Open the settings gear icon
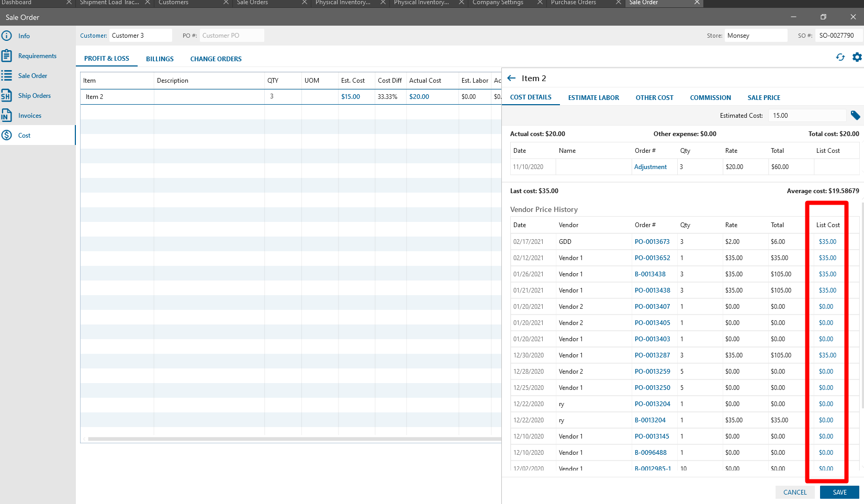This screenshot has height=504, width=864. [857, 58]
